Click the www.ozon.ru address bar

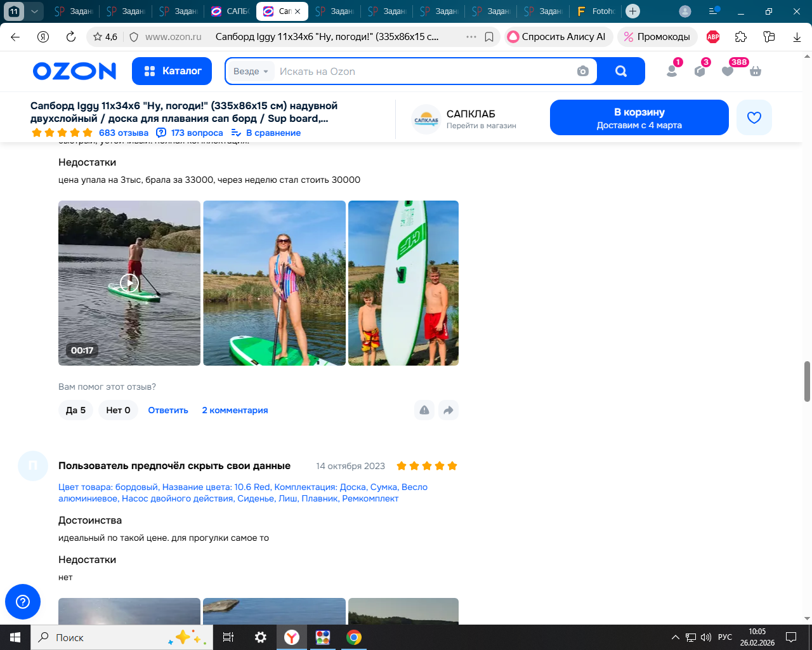[x=173, y=37]
